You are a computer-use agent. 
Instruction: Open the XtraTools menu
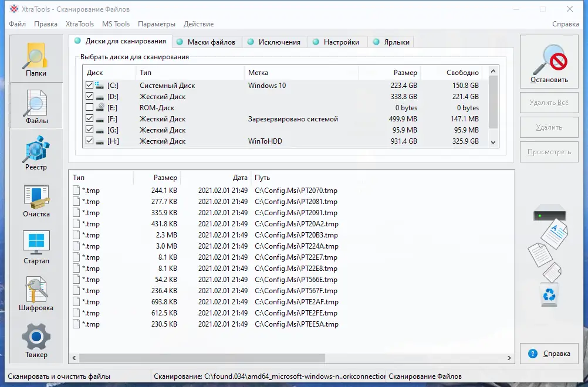(79, 24)
